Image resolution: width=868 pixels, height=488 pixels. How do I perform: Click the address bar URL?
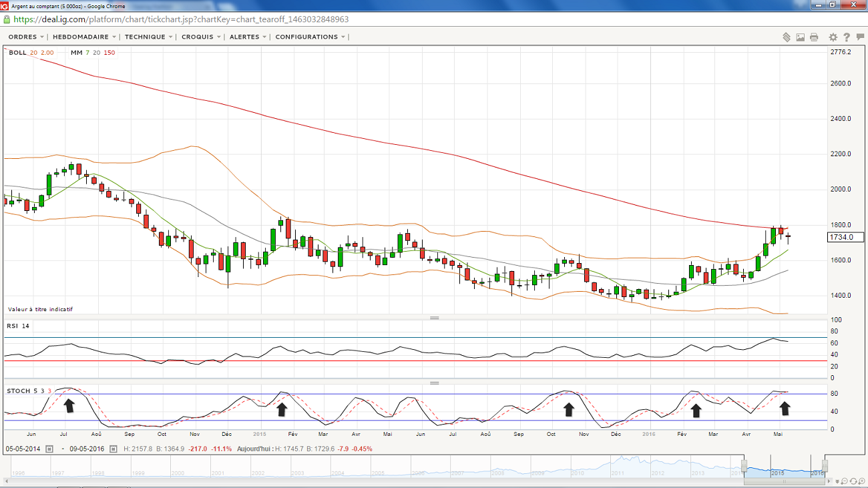pos(181,19)
